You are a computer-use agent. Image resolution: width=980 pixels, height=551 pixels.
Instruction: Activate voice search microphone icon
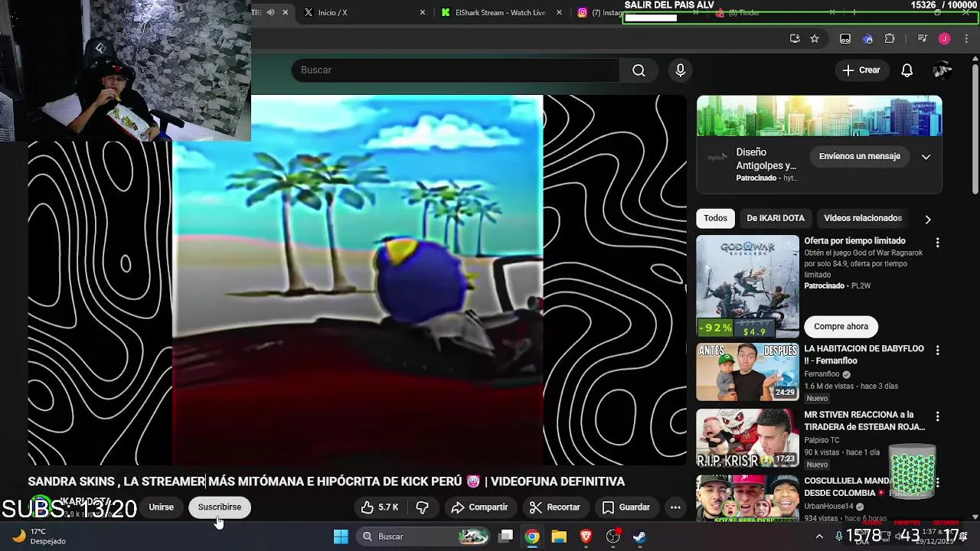tap(680, 70)
